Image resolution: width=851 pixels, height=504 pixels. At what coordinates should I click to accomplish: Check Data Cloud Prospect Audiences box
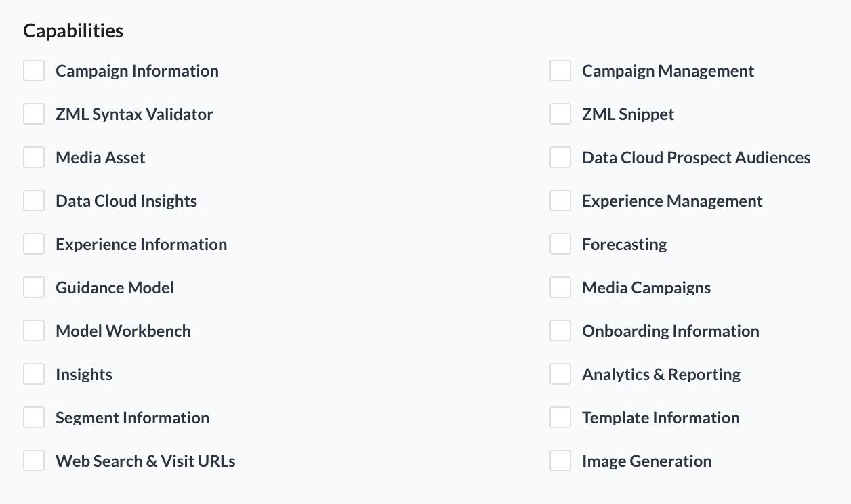click(560, 157)
